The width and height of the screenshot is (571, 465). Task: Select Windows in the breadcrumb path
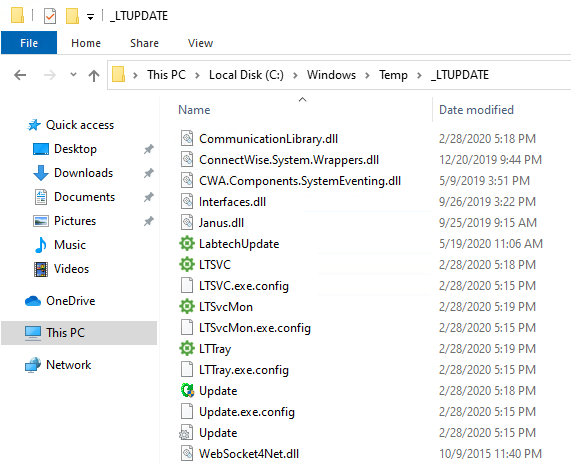click(331, 75)
